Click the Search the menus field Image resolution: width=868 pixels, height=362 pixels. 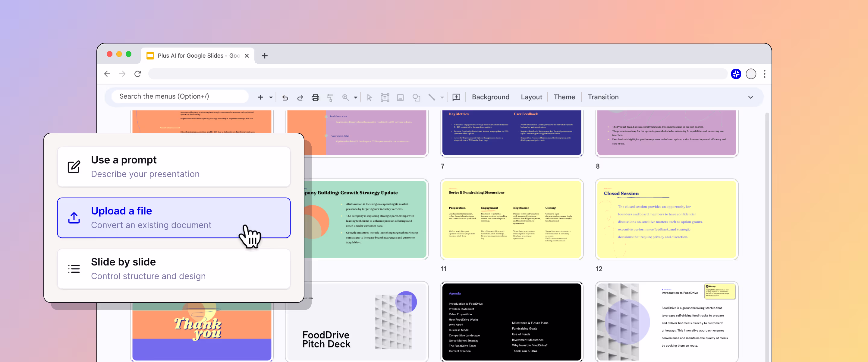[x=180, y=97]
